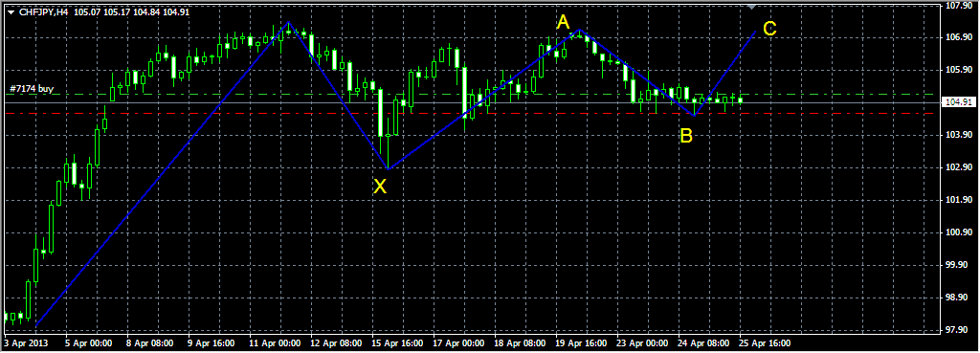Click the 8 Apr 08:00 time label
This screenshot has width=980, height=353.
tap(152, 343)
